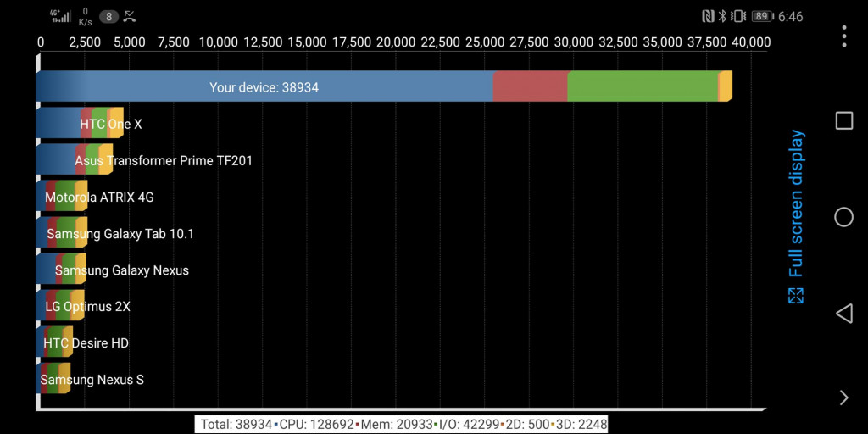
Task: Tap the 6:46 clock
Action: click(791, 17)
